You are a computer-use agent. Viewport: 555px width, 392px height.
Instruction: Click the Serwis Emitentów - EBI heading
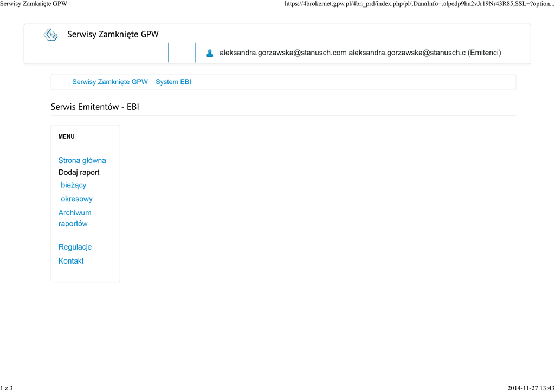point(95,107)
